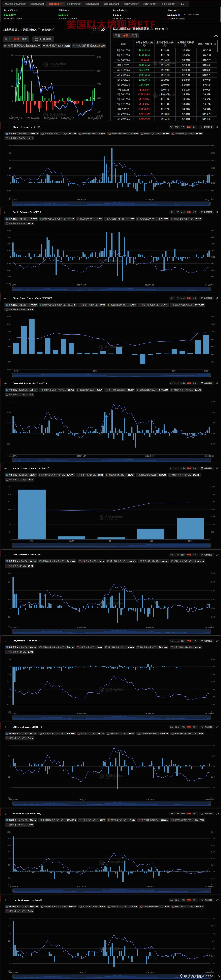Click the info icon beside 美东时间 above the history table
The image size is (221, 980).
tap(166, 29)
